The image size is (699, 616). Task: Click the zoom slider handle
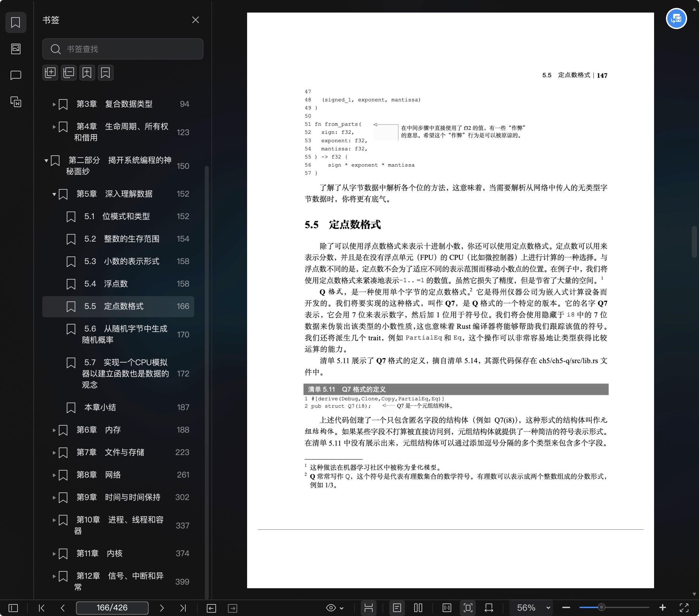tap(601, 608)
